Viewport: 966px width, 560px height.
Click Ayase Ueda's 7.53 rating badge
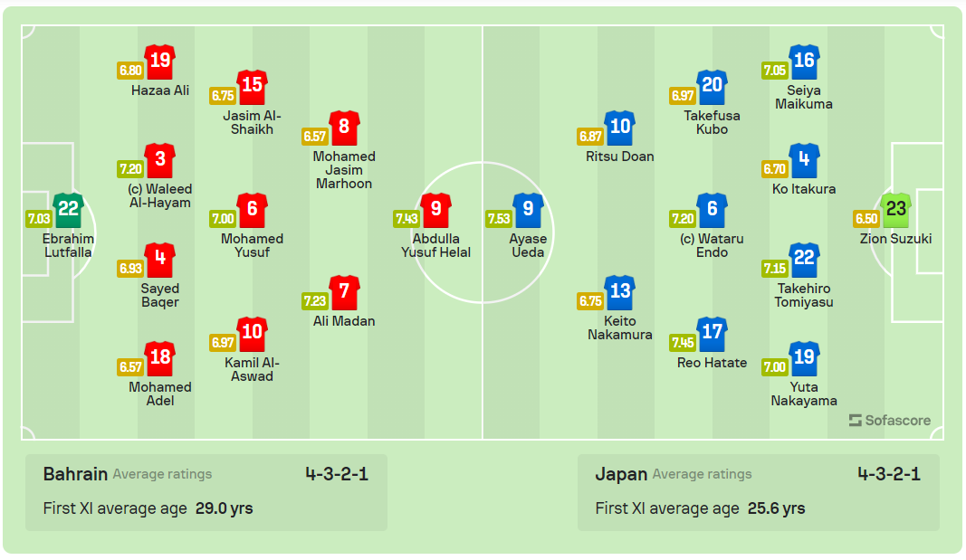click(499, 219)
